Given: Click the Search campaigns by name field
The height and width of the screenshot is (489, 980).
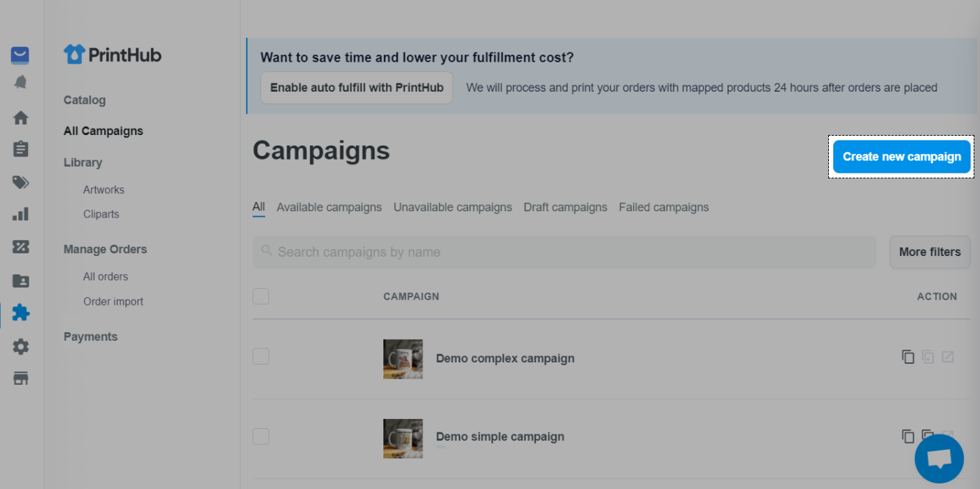Looking at the screenshot, I should [x=564, y=252].
